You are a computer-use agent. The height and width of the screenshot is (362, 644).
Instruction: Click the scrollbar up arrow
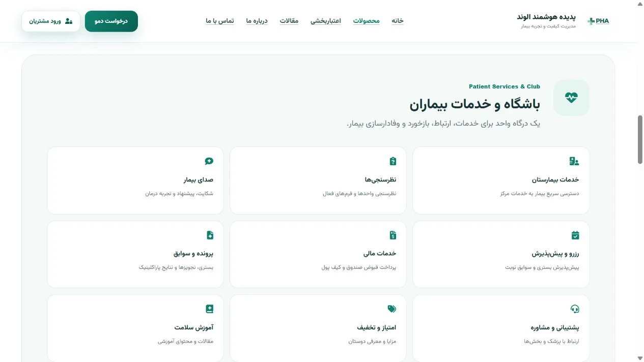click(x=640, y=4)
